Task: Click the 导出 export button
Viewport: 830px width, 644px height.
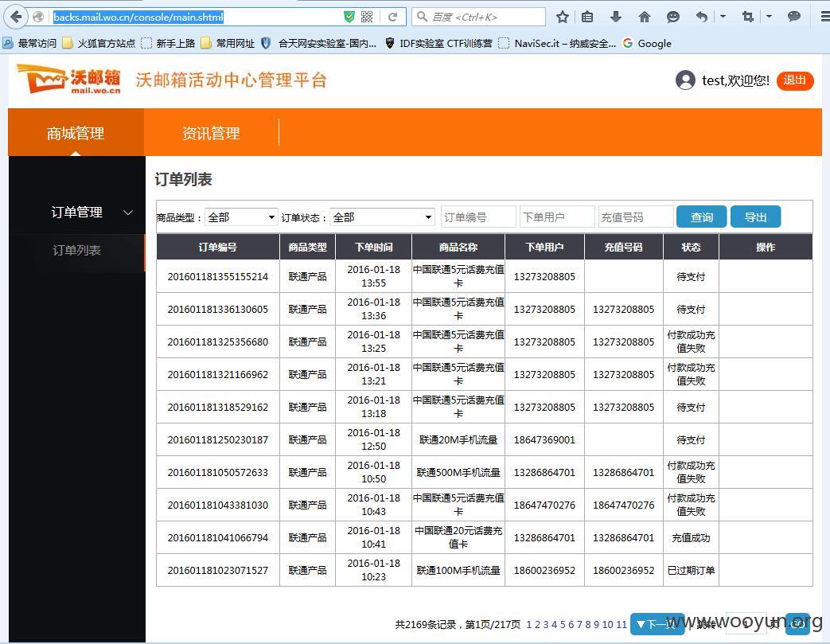Action: [x=755, y=217]
